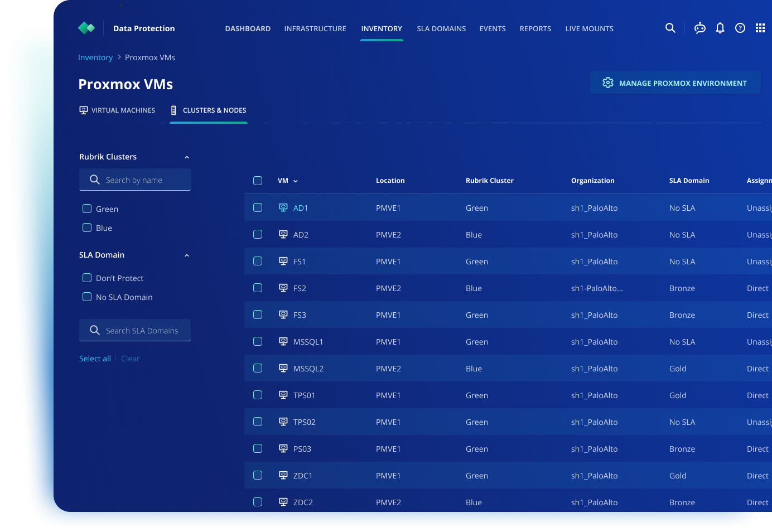
Task: Check the Green cluster filter checkbox
Action: (x=87, y=209)
